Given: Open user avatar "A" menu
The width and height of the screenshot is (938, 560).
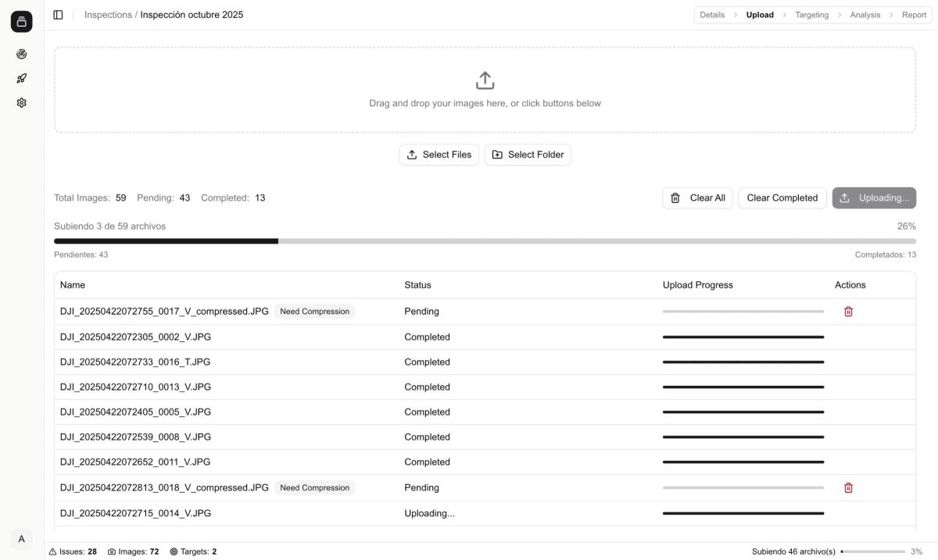Looking at the screenshot, I should (x=22, y=539).
